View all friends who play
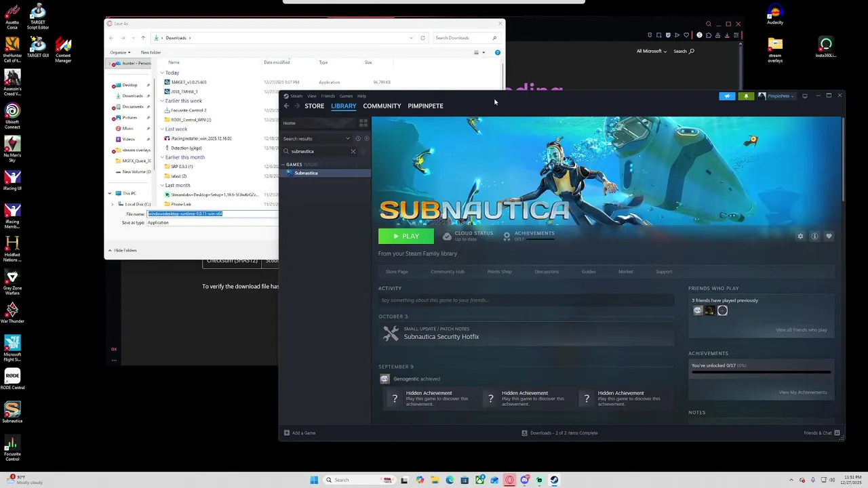 click(801, 330)
